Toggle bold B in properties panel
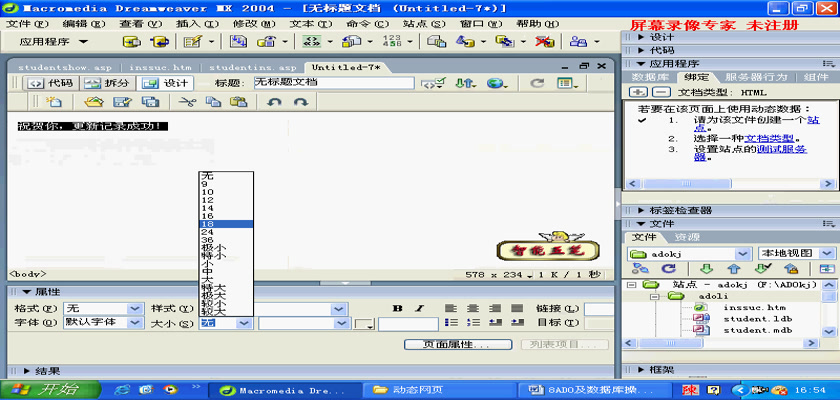This screenshot has width=840, height=400. [x=398, y=308]
